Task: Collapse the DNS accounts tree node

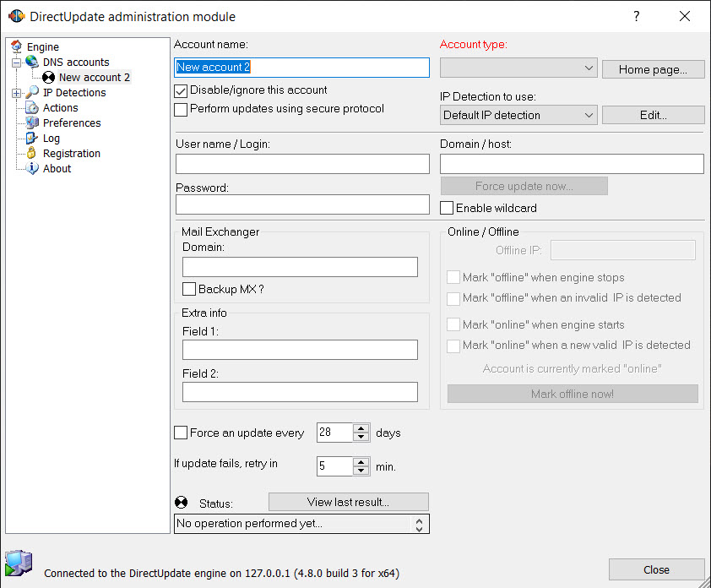Action: 16,63
